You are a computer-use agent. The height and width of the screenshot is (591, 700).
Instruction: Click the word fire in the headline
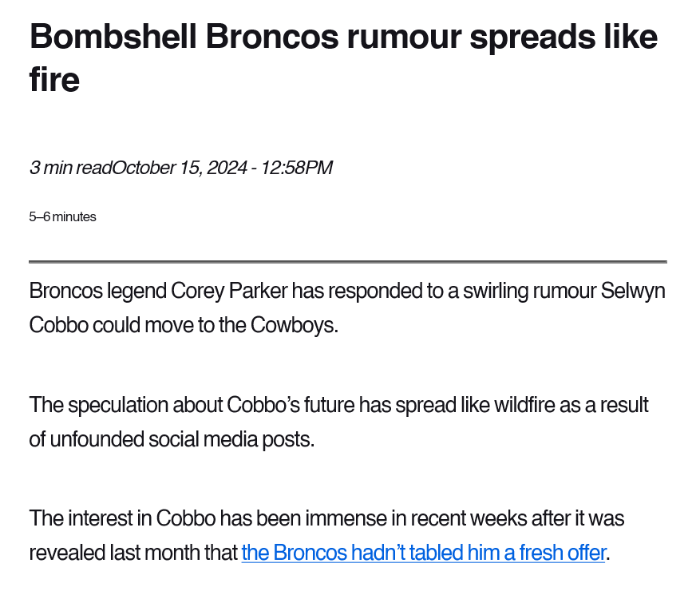point(54,80)
